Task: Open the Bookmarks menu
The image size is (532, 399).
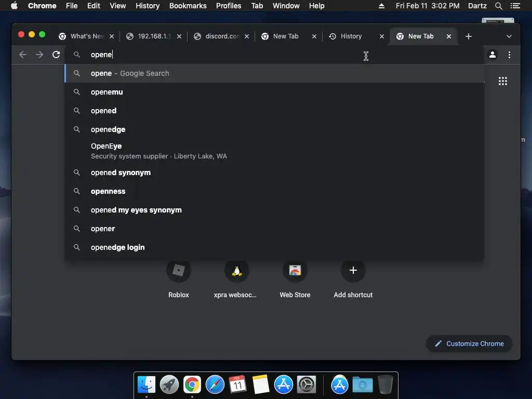Action: [188, 6]
